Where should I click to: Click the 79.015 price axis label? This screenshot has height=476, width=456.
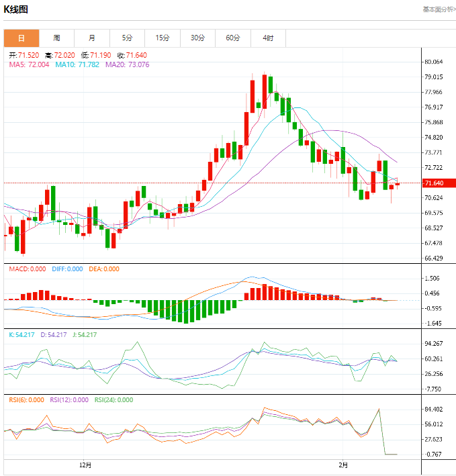434,77
